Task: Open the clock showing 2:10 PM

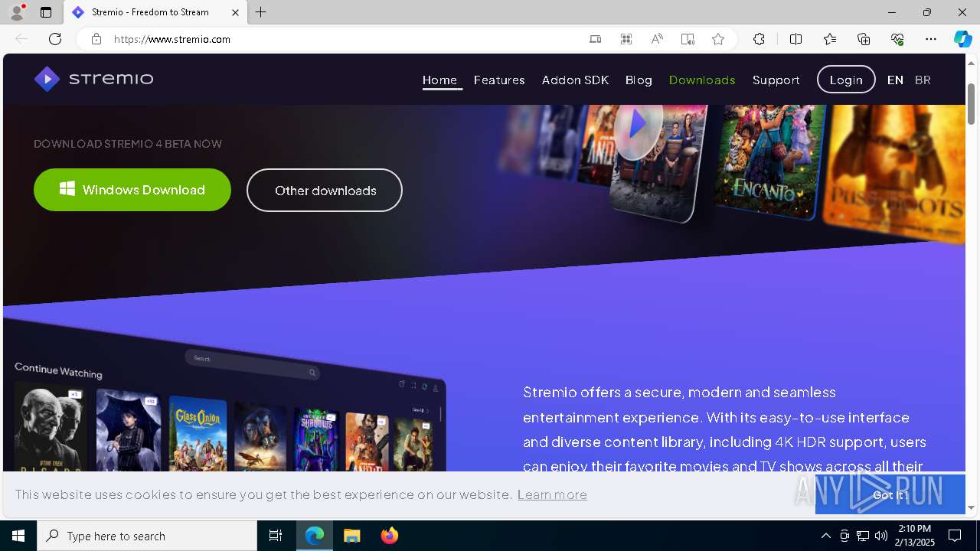Action: pos(916,536)
